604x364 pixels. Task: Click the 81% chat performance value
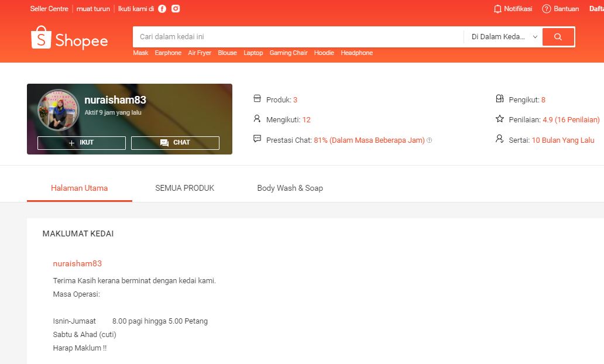(x=369, y=140)
